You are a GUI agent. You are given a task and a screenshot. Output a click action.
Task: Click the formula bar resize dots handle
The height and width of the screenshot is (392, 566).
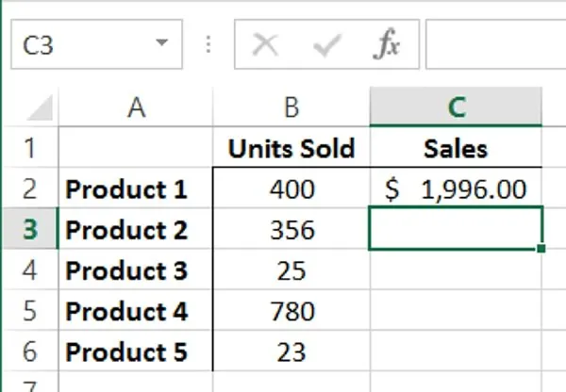(x=208, y=45)
